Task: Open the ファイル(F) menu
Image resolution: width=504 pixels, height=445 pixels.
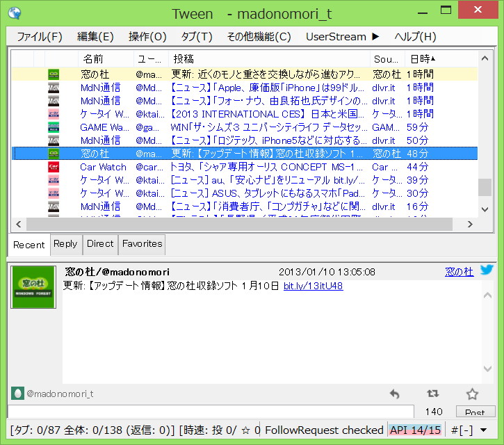Action: pyautogui.click(x=39, y=37)
